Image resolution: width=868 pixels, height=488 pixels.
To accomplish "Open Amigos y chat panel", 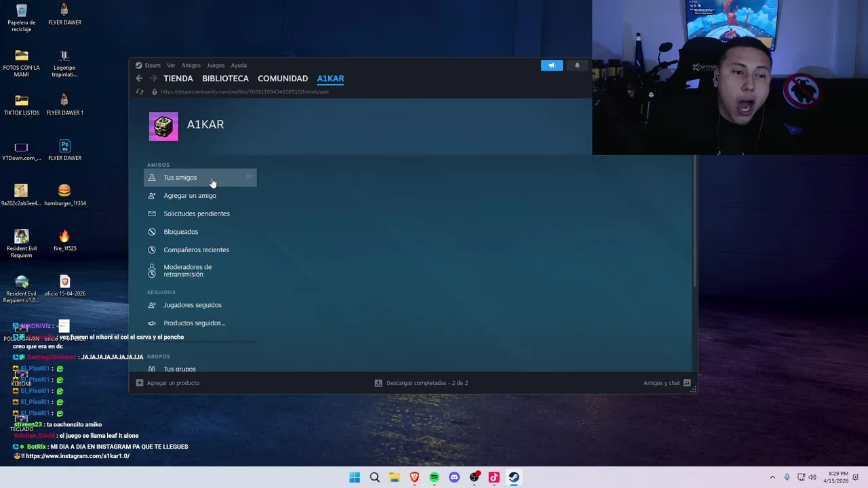I will tap(667, 383).
